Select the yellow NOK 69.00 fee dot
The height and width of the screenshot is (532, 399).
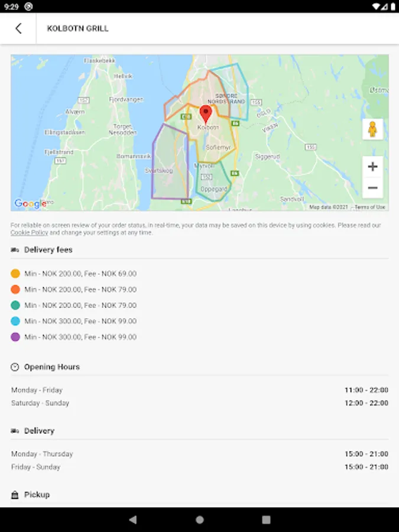15,274
